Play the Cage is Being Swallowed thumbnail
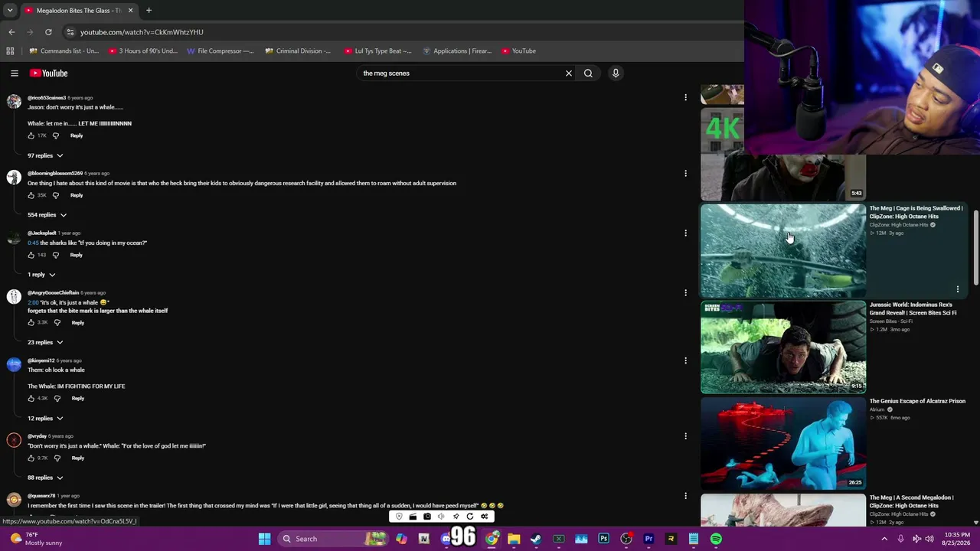980x551 pixels. point(783,250)
